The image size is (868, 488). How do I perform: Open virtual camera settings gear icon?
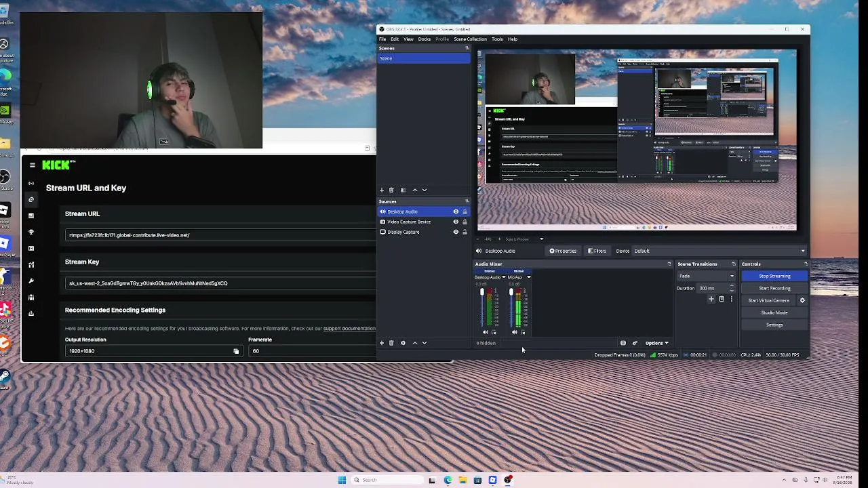(802, 300)
